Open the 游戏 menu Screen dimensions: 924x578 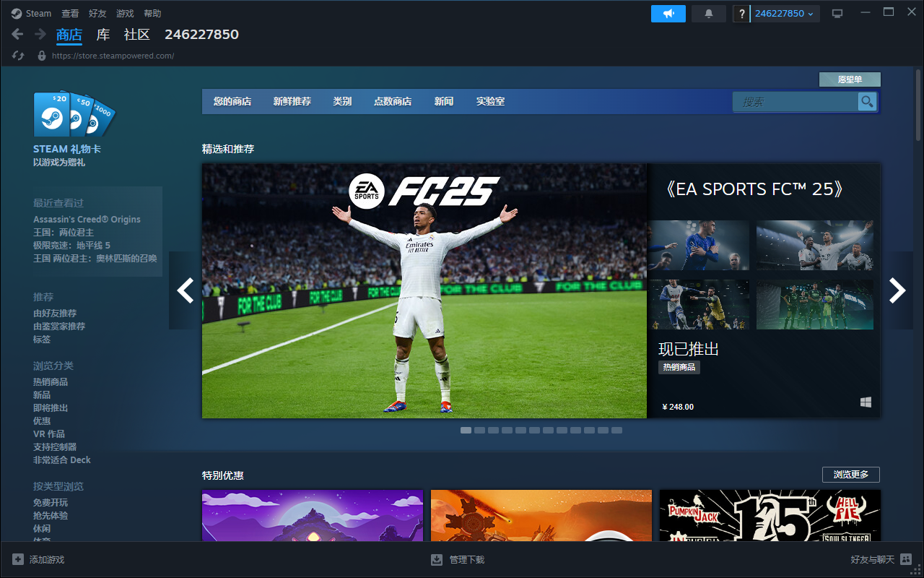click(125, 14)
